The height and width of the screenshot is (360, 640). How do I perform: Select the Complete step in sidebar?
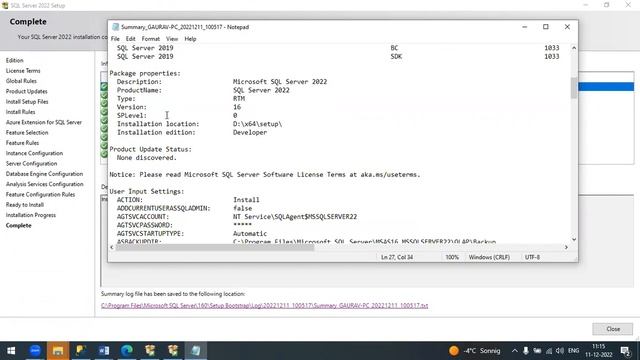[18, 226]
